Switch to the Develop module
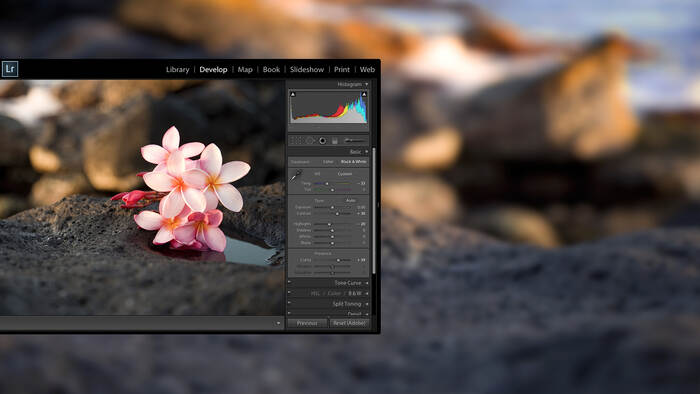 point(213,69)
